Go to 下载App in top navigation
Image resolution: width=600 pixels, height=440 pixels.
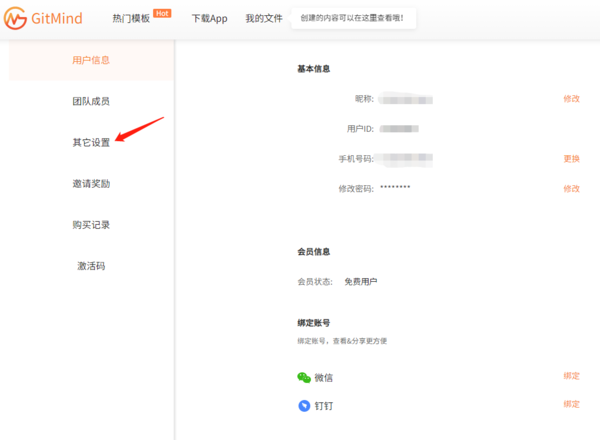coord(210,19)
